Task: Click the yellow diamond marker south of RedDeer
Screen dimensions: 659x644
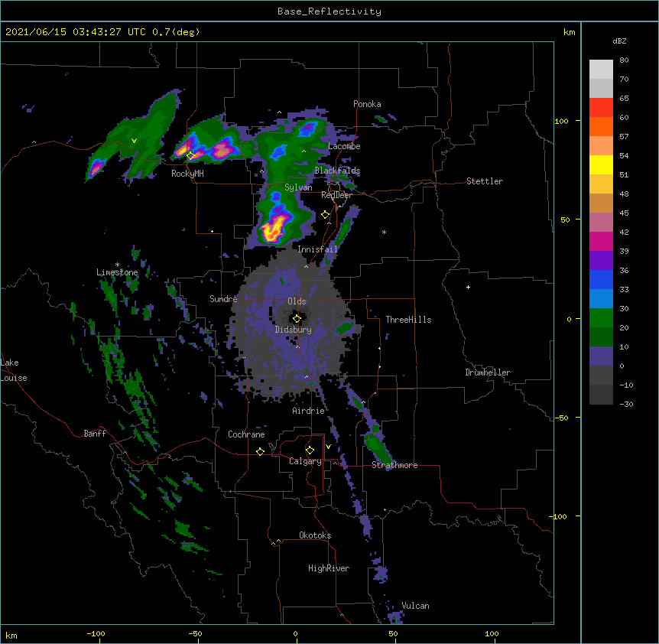Action: pyautogui.click(x=325, y=215)
